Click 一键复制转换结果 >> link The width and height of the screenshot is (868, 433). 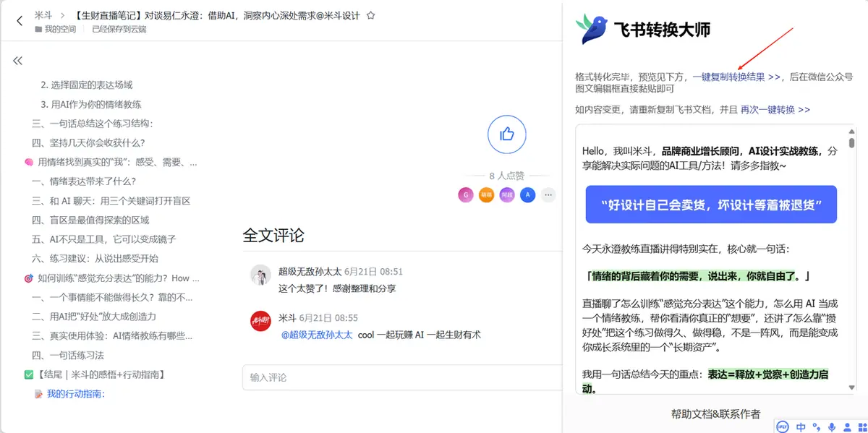pos(736,77)
